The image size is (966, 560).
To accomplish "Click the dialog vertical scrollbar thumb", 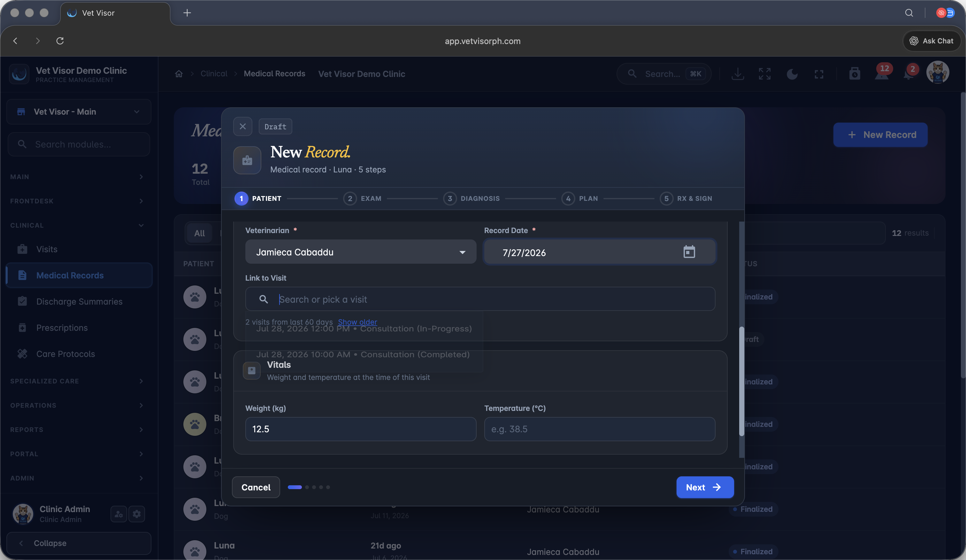I will click(742, 381).
